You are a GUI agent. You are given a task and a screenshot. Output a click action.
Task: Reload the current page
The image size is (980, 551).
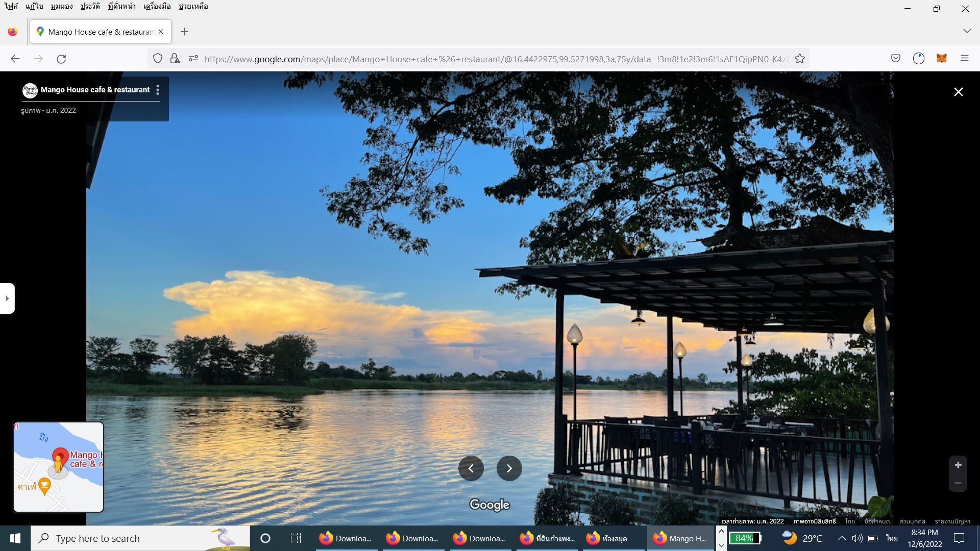point(61,59)
